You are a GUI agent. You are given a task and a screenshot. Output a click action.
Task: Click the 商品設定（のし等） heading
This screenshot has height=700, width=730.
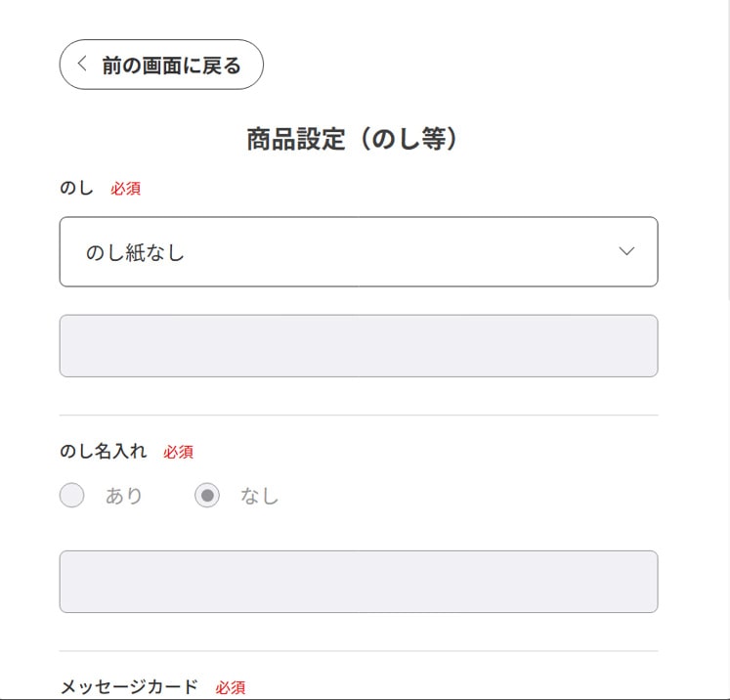353,140
